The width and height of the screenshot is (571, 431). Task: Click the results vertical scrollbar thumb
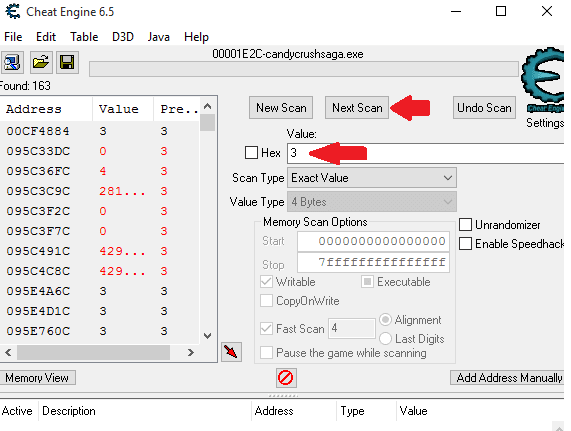208,123
